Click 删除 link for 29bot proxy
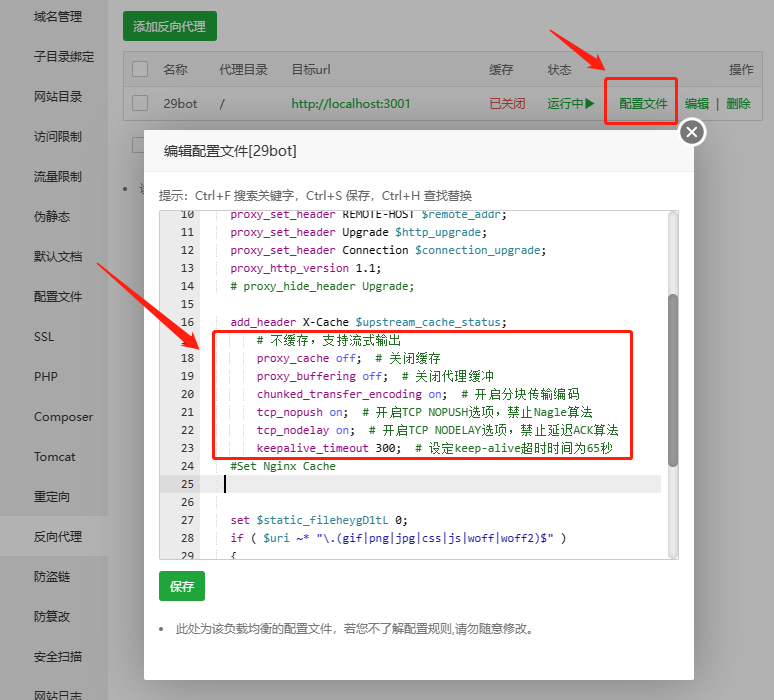The image size is (774, 700). click(738, 104)
